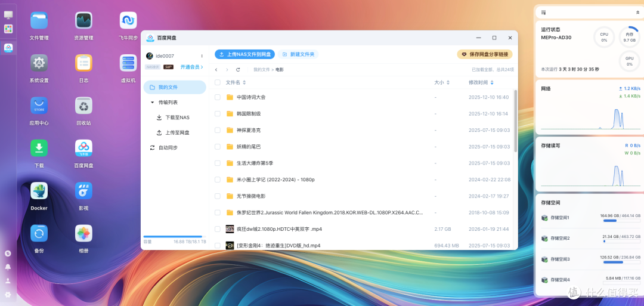Check the 米小圈上学记 row checkbox

click(x=218, y=180)
